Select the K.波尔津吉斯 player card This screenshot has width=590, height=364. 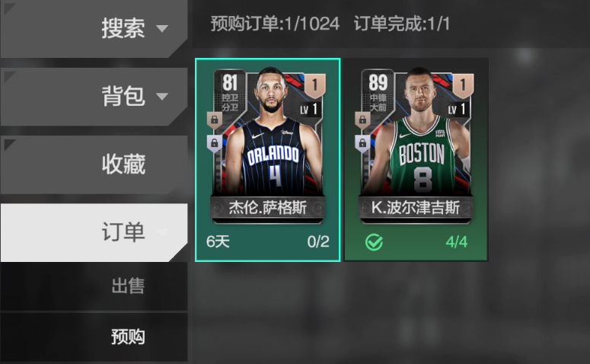(x=416, y=160)
